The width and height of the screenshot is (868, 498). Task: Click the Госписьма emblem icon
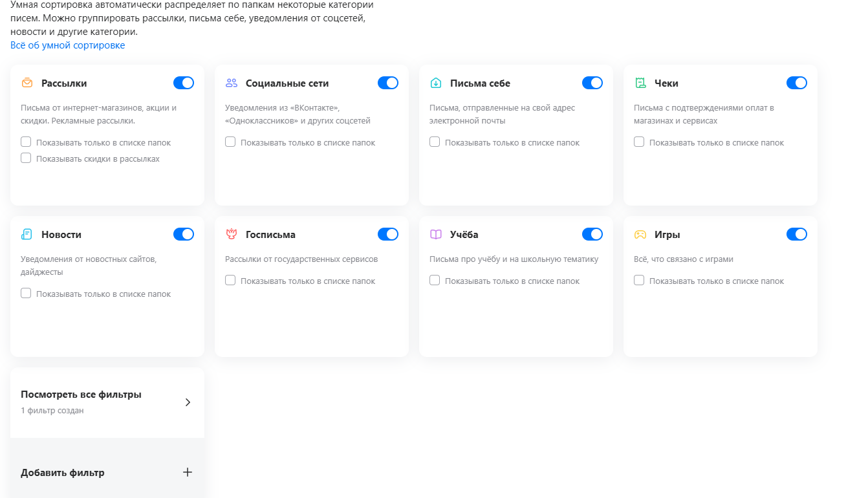click(x=231, y=234)
